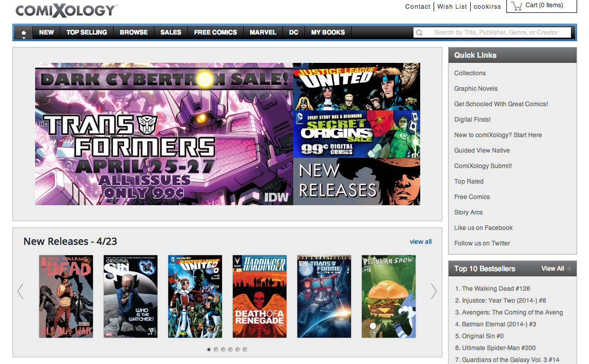
Task: Go to previous new releases with left arrow
Action: tap(21, 291)
